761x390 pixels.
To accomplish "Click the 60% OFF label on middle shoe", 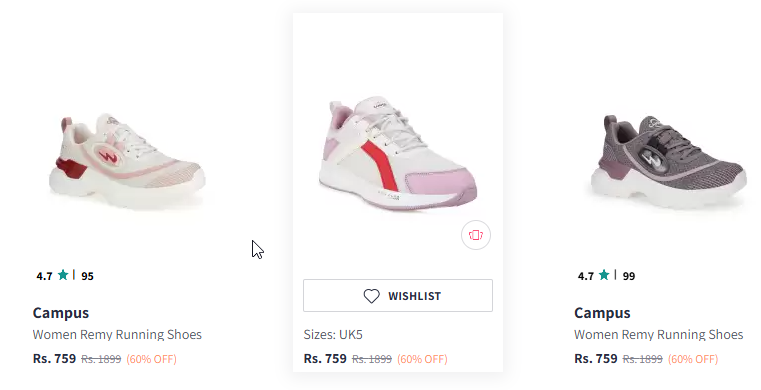I will tap(422, 359).
